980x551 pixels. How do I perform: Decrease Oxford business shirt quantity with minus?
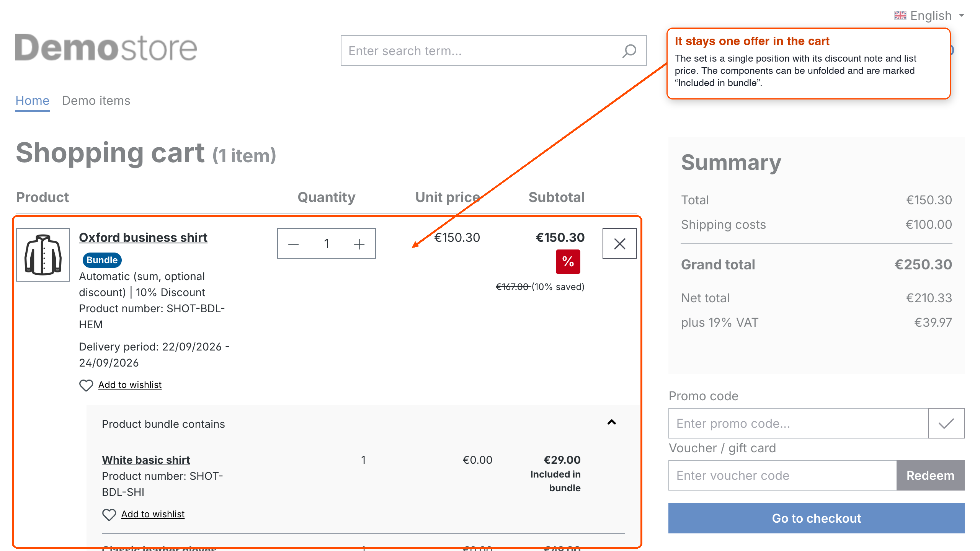[x=293, y=244]
